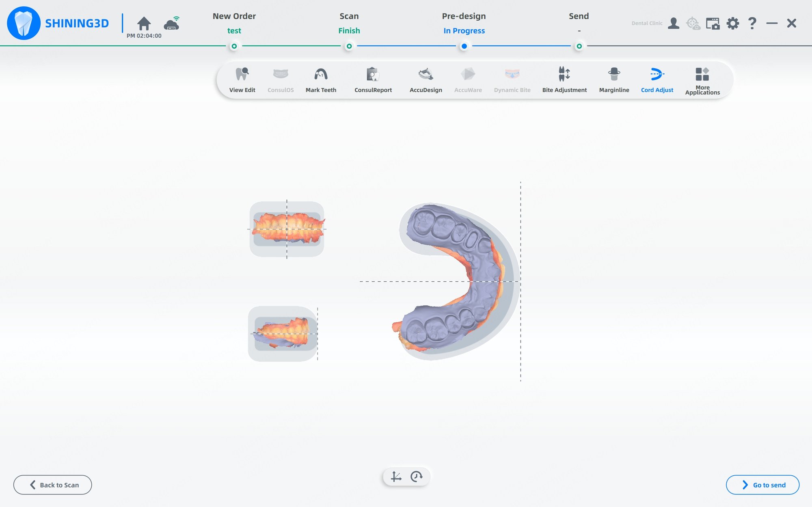Select the View Edit tool
The width and height of the screenshot is (812, 507).
[242, 79]
